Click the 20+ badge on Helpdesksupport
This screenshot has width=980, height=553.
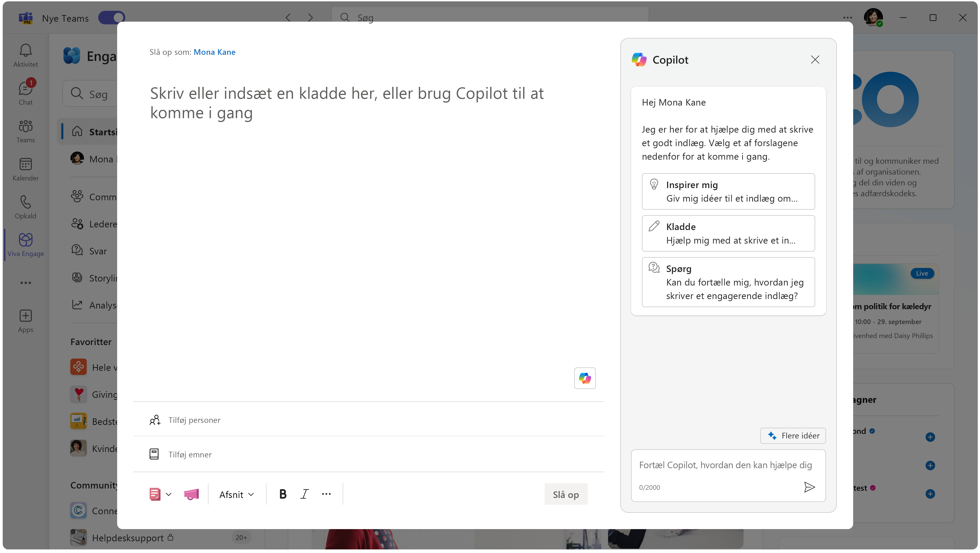click(x=241, y=537)
